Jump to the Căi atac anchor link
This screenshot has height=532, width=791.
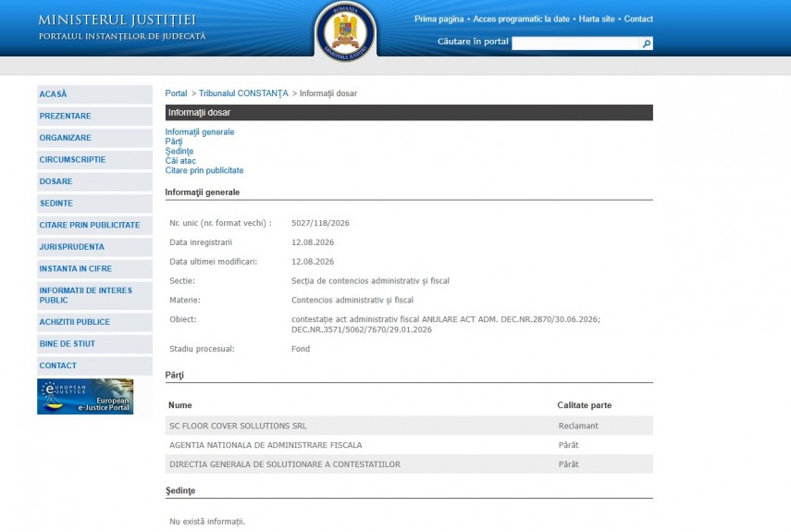(x=180, y=161)
